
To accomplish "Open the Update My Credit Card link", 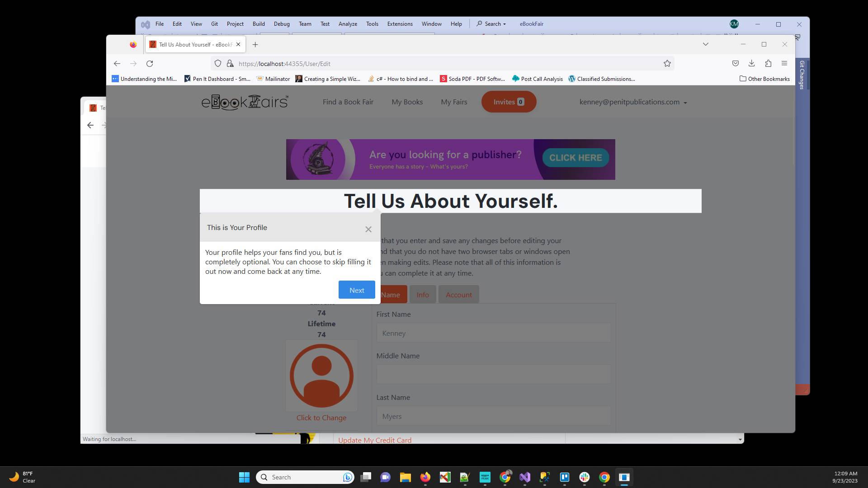I will (375, 440).
